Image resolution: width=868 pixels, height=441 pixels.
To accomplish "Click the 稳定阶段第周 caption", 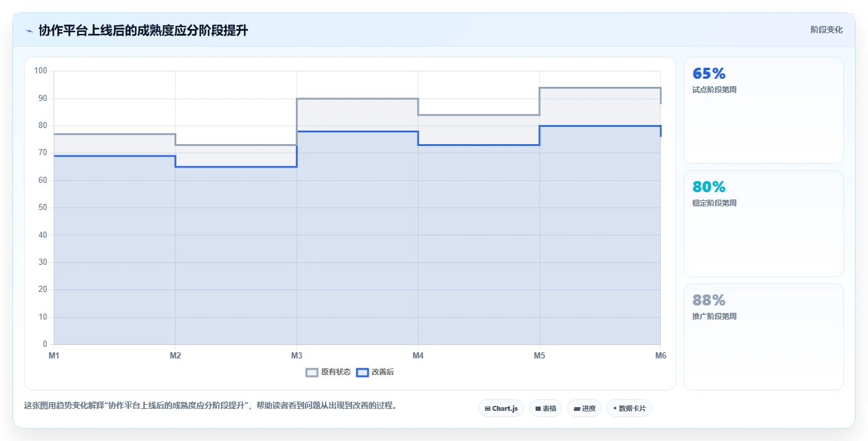I will click(x=714, y=203).
